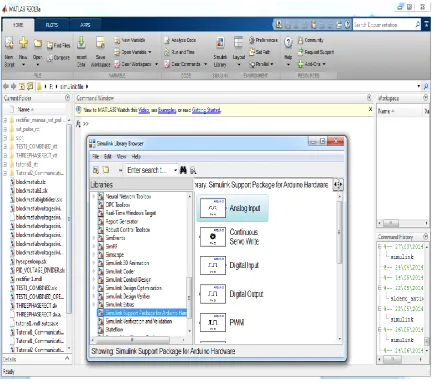Click the Search Documentation field
434x384 pixels.
383,25
